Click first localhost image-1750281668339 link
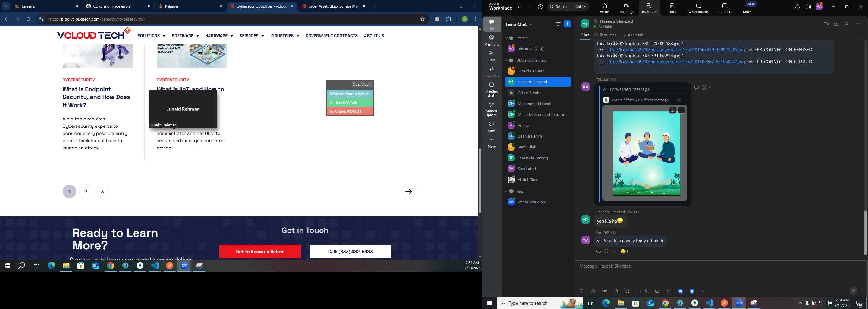Viewport: 868px width, 309px height. click(x=676, y=50)
